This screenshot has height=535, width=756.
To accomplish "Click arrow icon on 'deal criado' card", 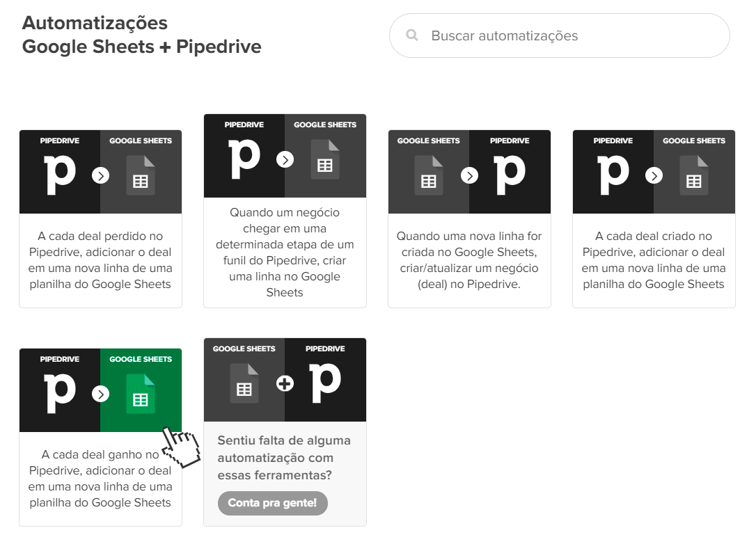I will coord(654,175).
